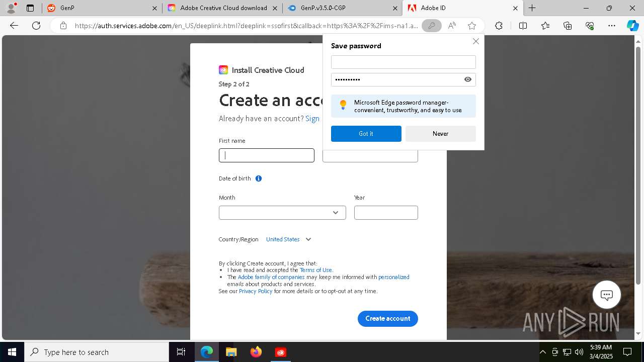Open Task View on the taskbar
The width and height of the screenshot is (644, 362).
(x=181, y=352)
